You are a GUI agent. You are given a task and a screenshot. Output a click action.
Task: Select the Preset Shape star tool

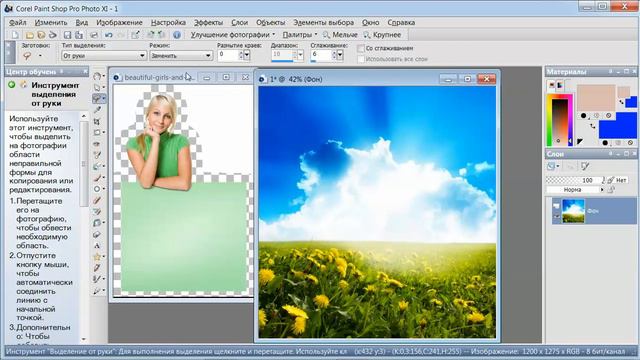97,257
